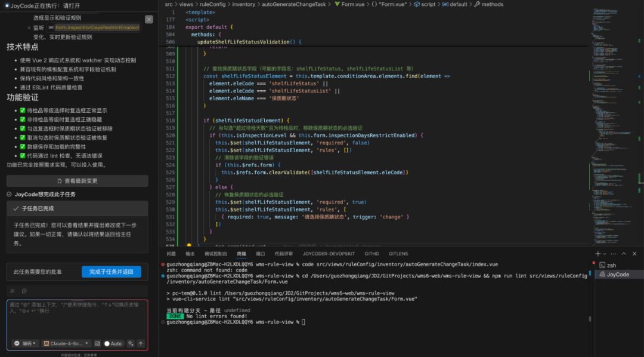Switch to the 输出 panel tab
The height and width of the screenshot is (357, 644).
pyautogui.click(x=190, y=254)
